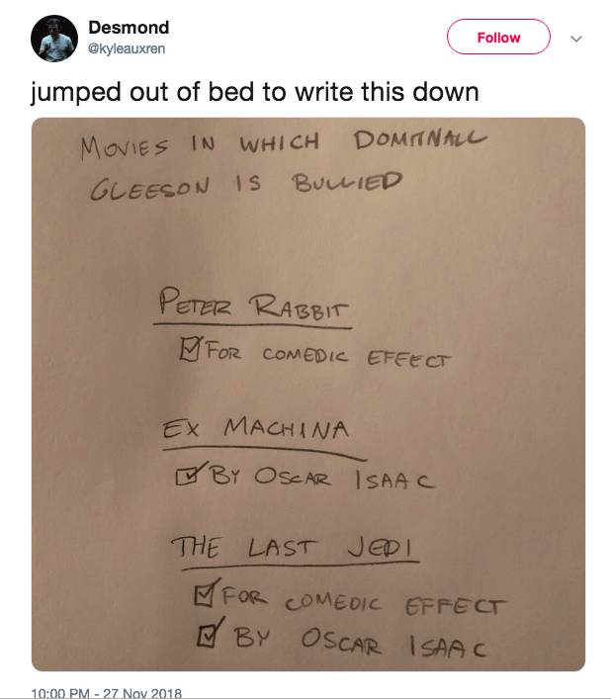Click the checkbox under Ex Machina
This screenshot has width=611, height=700.
[187, 477]
